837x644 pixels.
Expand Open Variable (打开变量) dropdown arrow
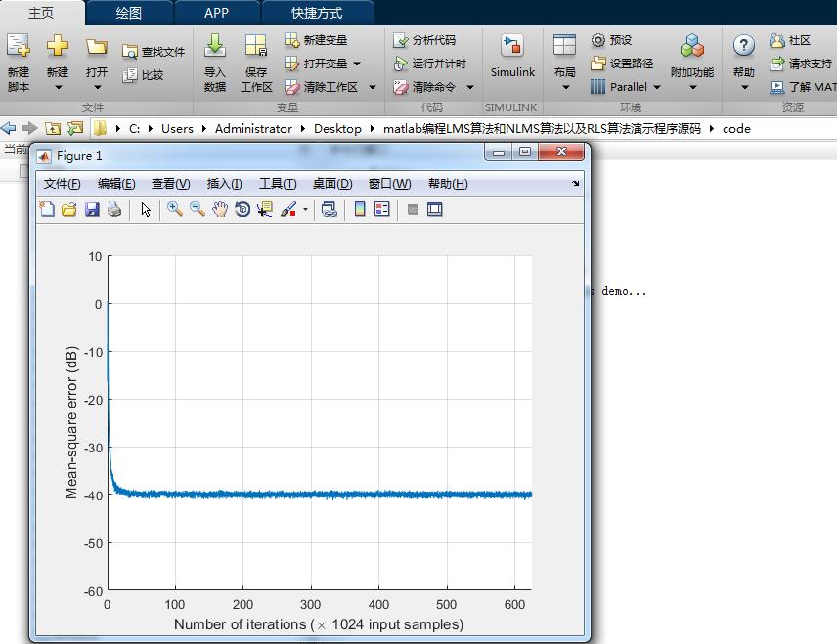tap(357, 64)
